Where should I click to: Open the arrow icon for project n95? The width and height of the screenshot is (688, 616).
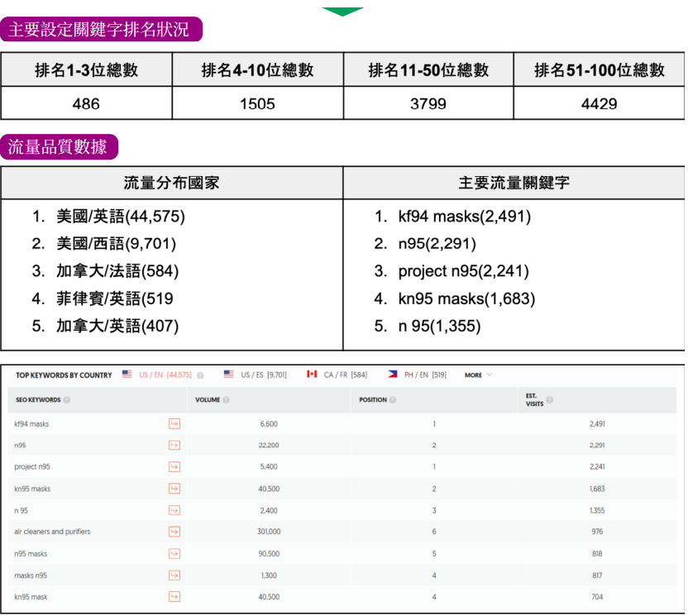click(x=174, y=466)
